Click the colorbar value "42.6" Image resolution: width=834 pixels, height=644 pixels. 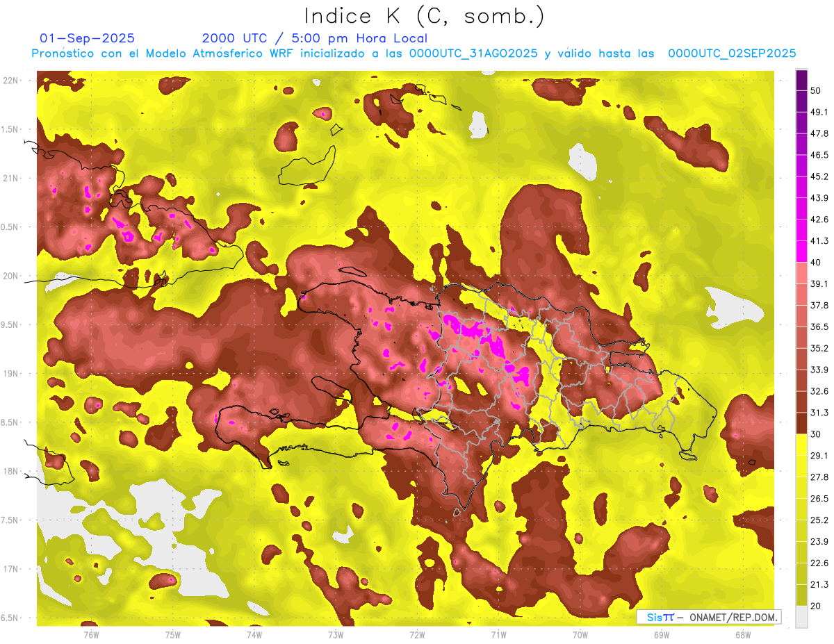[x=819, y=220]
